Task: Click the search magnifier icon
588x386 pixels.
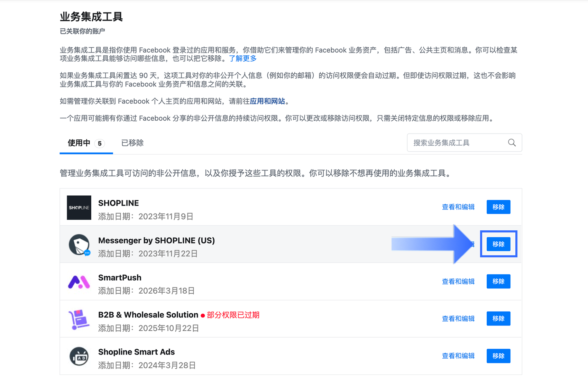Action: click(x=512, y=143)
